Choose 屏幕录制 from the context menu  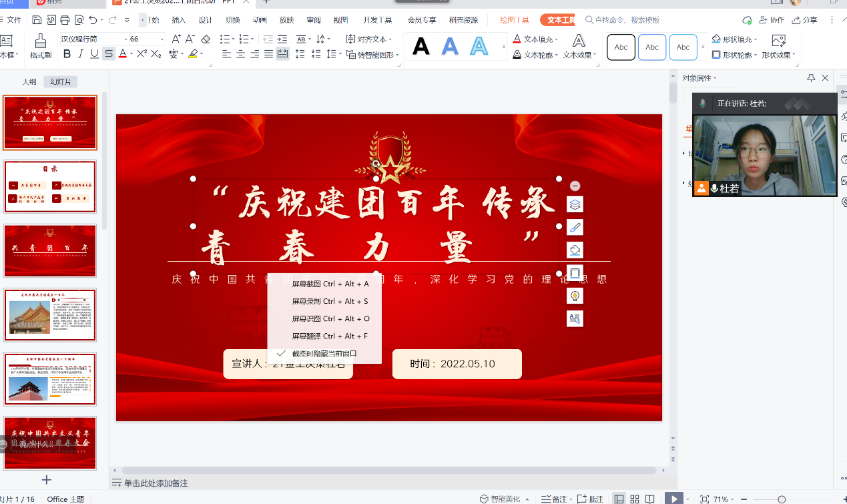tap(330, 301)
